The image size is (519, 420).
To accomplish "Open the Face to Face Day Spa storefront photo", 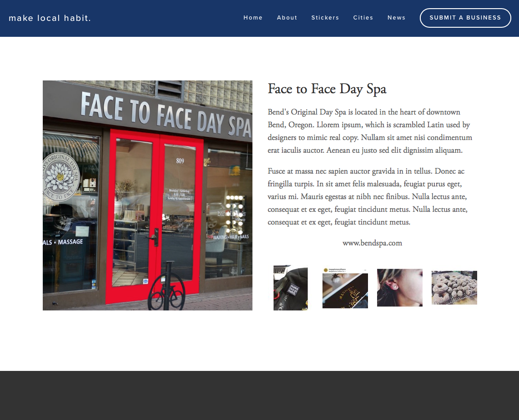I will (148, 195).
